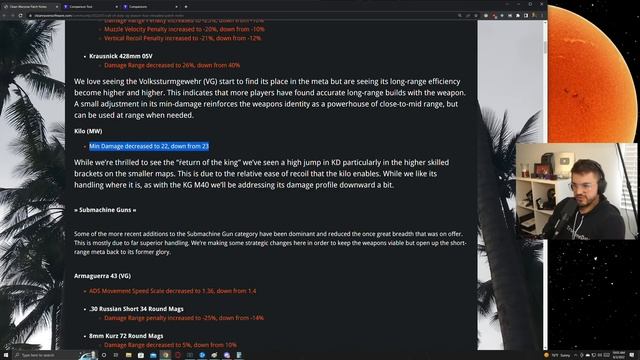Screen dimensions: 640x360
Task: Click the webpage vertical scrollbar thumb
Action: (x=545, y=47)
